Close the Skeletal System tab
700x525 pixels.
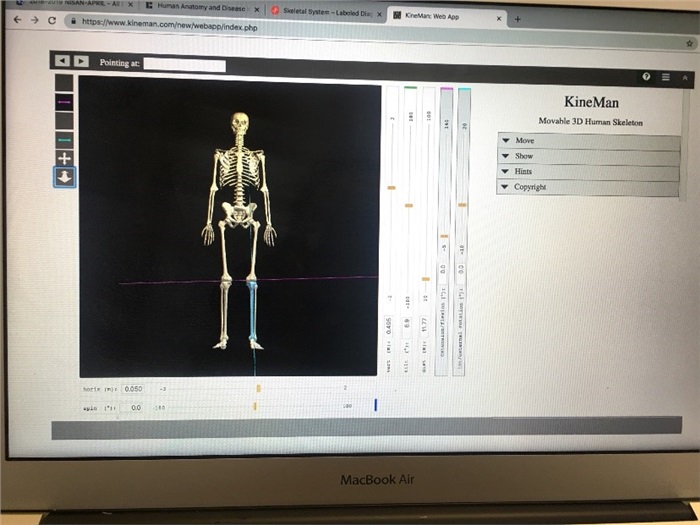click(379, 14)
